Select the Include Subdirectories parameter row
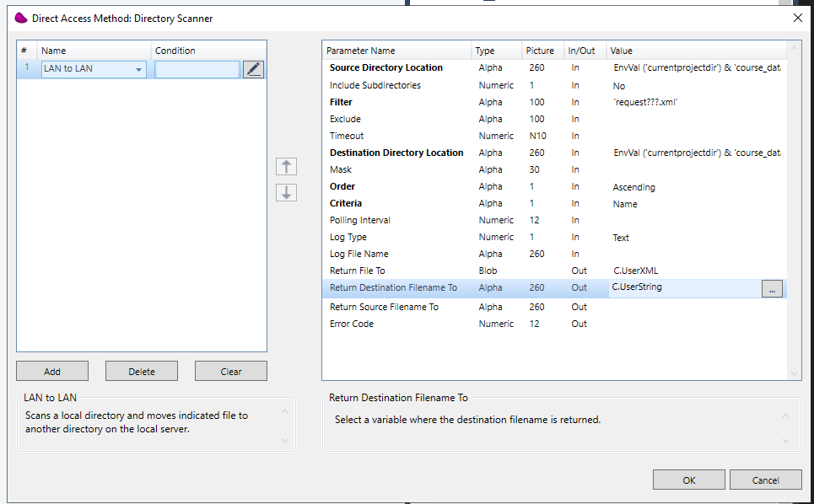 pyautogui.click(x=554, y=85)
